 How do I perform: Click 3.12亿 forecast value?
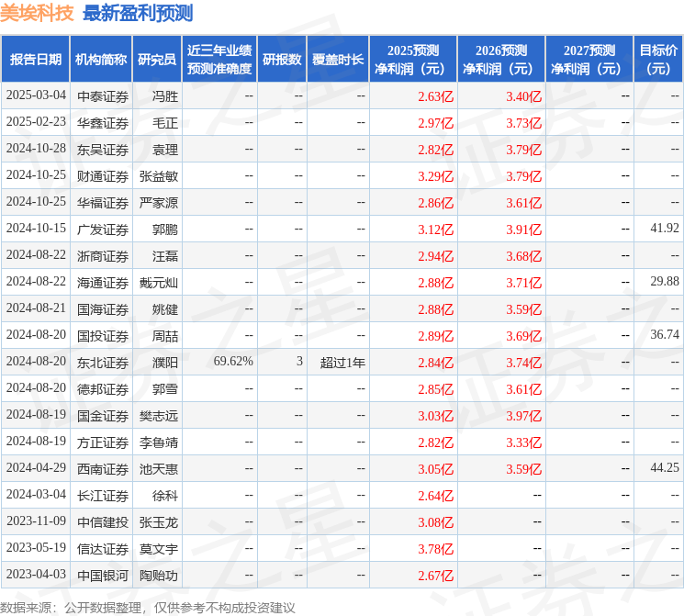coord(436,230)
